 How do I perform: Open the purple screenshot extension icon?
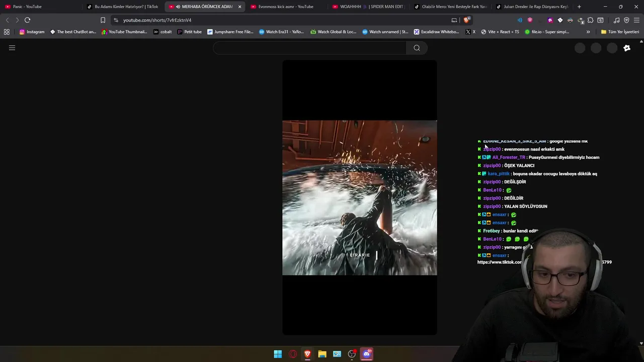550,20
